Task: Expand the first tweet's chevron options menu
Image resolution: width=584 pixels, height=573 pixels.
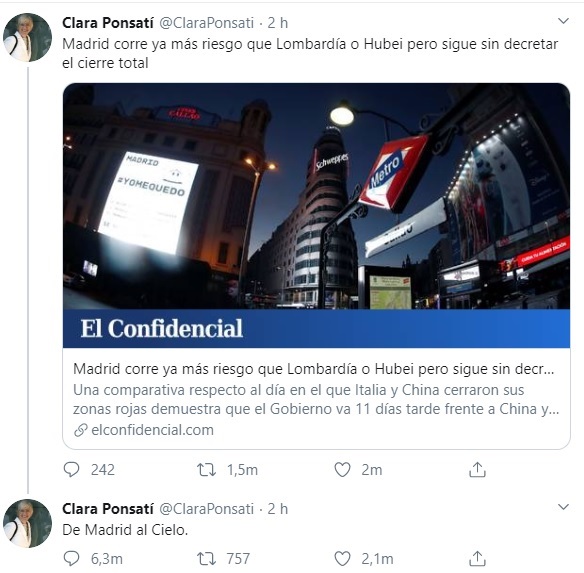Action: (563, 21)
